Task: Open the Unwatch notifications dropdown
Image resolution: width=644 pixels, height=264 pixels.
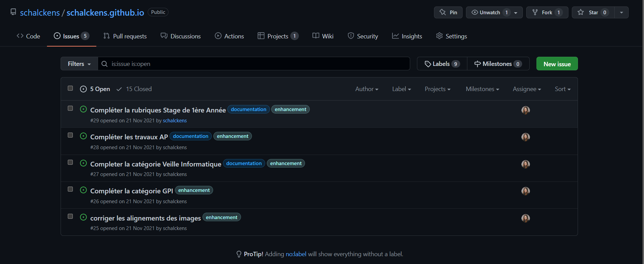Action: pos(494,13)
